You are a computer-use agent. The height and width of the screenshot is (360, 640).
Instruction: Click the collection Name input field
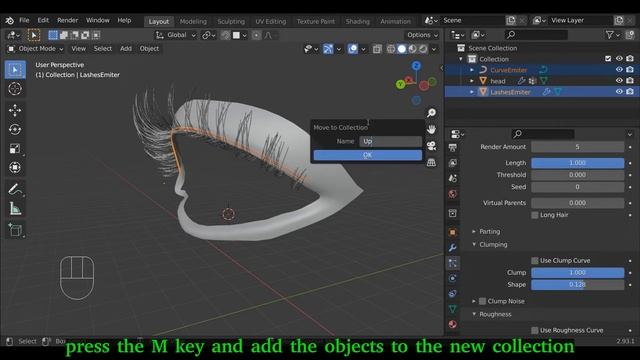391,141
